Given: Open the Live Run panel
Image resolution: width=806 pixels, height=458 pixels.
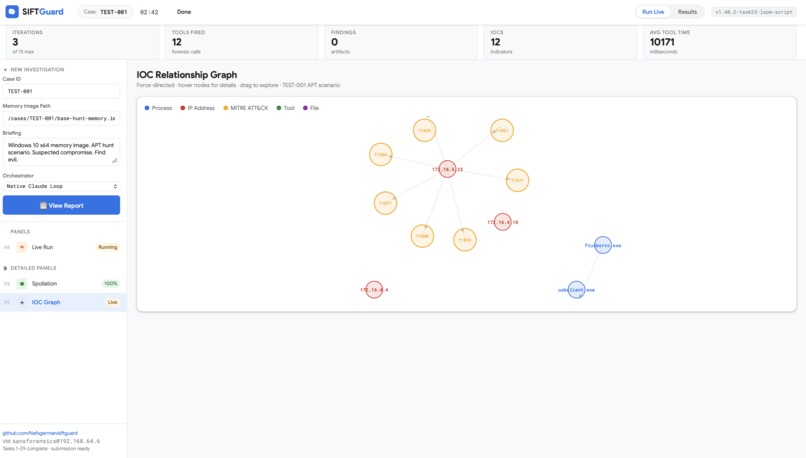Looking at the screenshot, I should (63, 247).
